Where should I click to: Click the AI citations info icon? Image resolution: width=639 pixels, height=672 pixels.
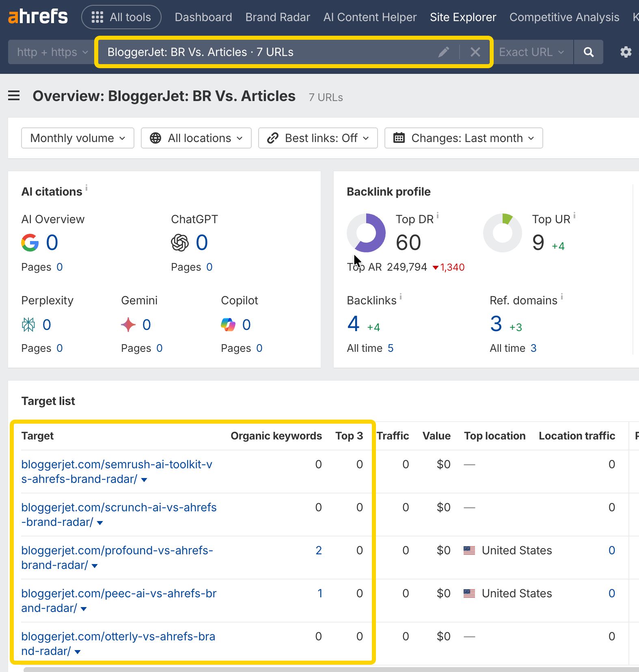tap(86, 187)
